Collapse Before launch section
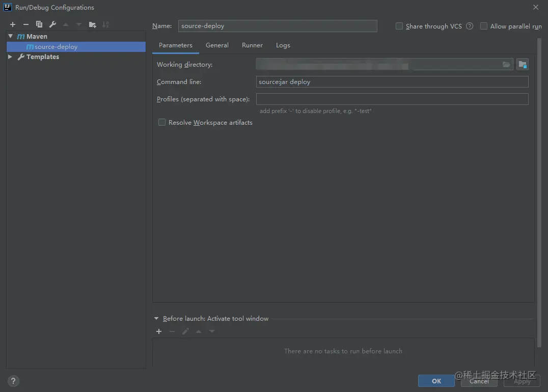The image size is (548, 392). pos(156,319)
